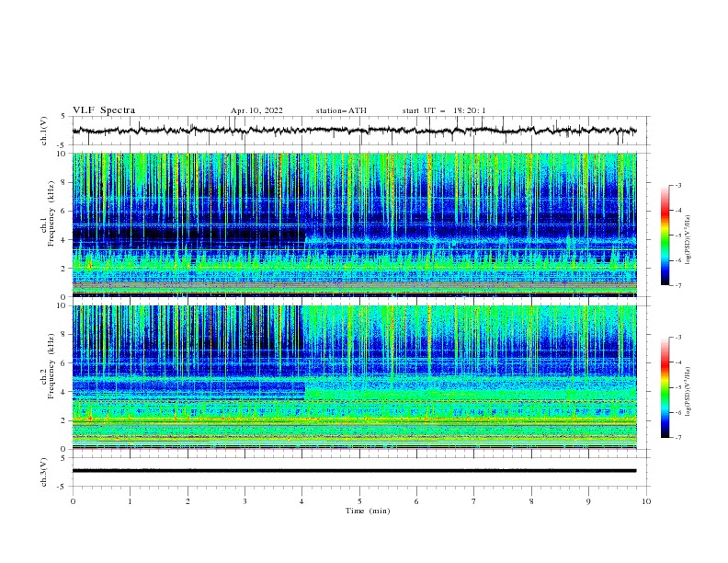Select the "start UT = 18:20:1" text

click(444, 110)
